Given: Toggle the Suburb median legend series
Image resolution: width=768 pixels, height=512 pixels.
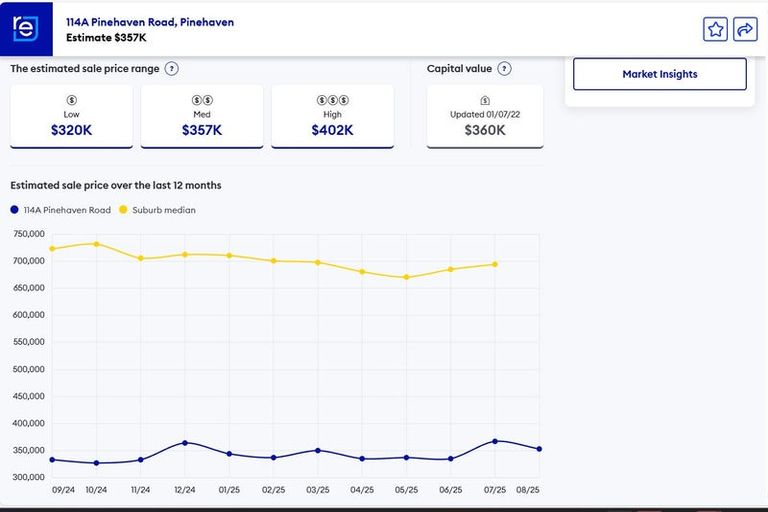Looking at the screenshot, I should pyautogui.click(x=158, y=210).
